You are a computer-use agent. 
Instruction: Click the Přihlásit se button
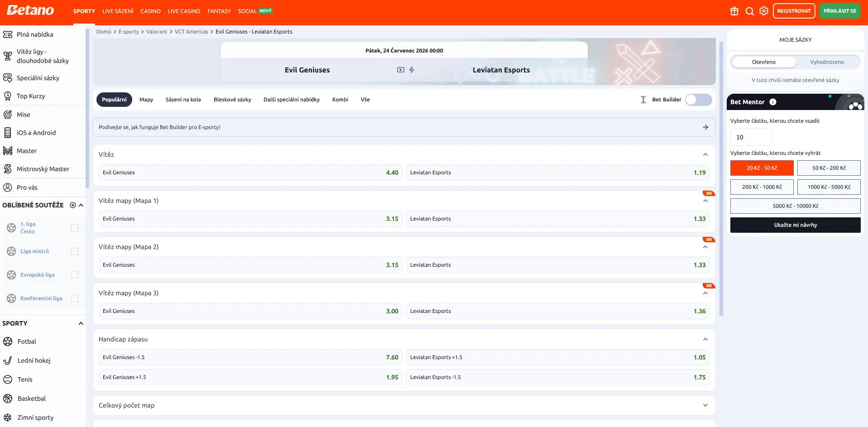(x=840, y=11)
